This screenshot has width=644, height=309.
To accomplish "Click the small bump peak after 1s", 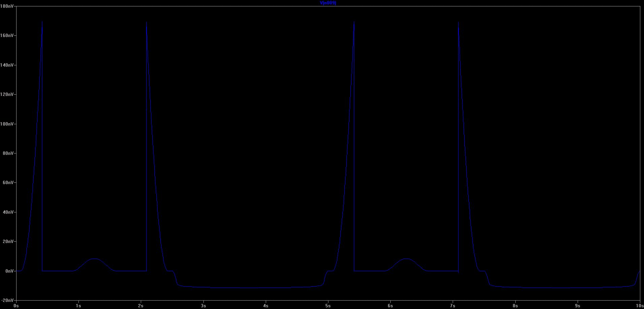I will 95,259.
